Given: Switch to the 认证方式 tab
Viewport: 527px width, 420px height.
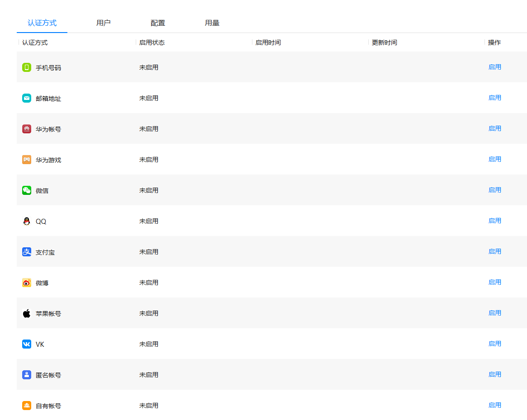Looking at the screenshot, I should click(42, 23).
